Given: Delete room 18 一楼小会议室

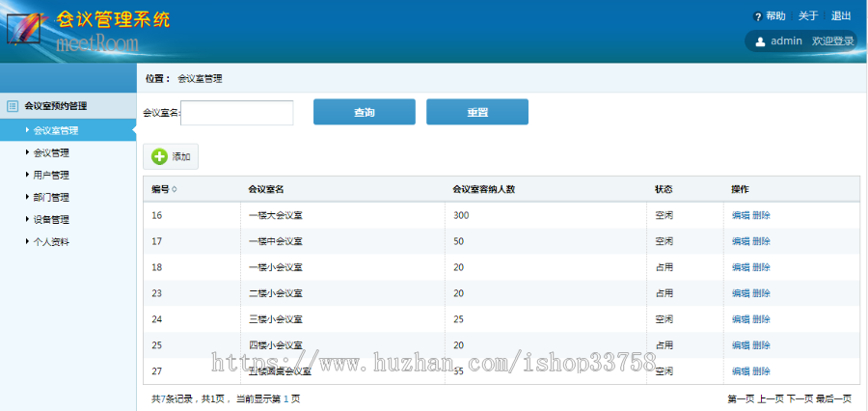Looking at the screenshot, I should [x=761, y=267].
